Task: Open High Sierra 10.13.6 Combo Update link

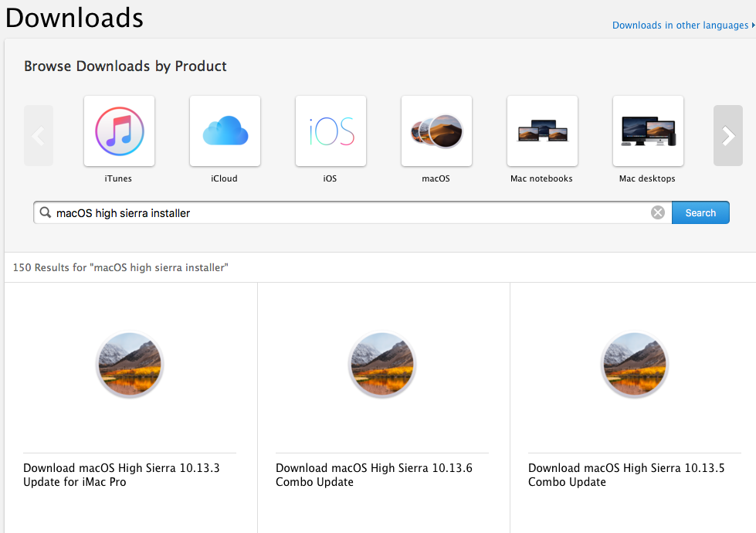Action: tap(374, 475)
